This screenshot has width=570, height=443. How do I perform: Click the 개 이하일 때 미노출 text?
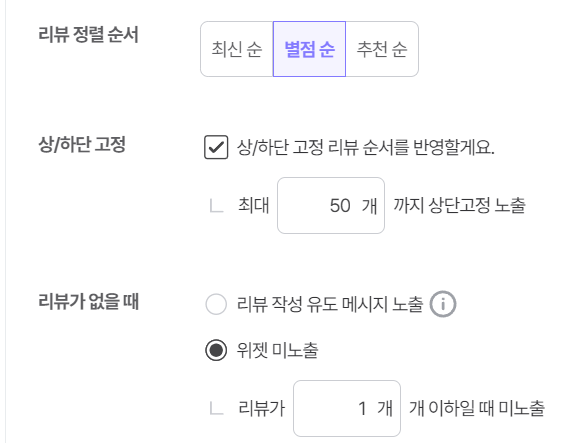coord(477,408)
